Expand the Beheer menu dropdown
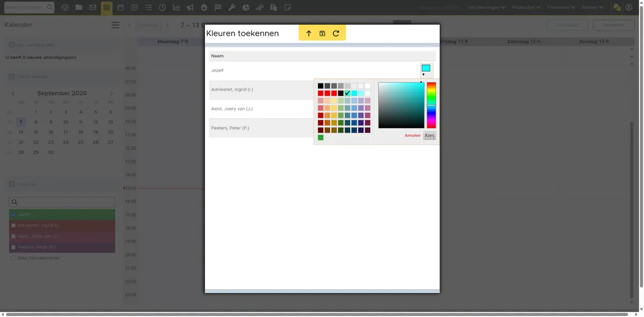The height and width of the screenshot is (317, 644). pyautogui.click(x=592, y=8)
